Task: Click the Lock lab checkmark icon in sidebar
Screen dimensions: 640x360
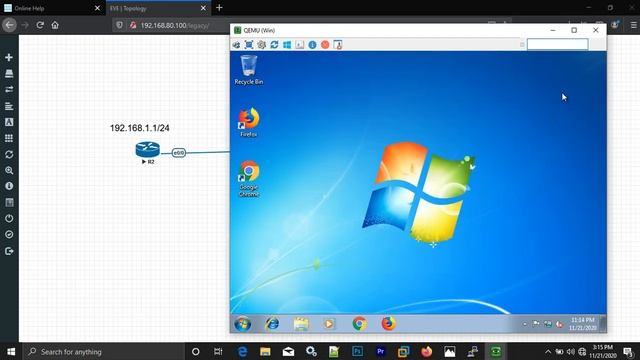Action: [x=9, y=234]
